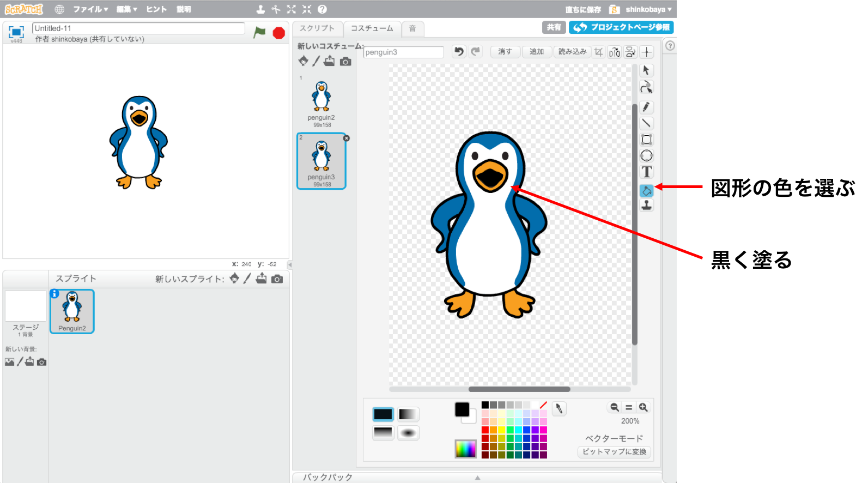Zoom out the paint canvas

(x=615, y=407)
